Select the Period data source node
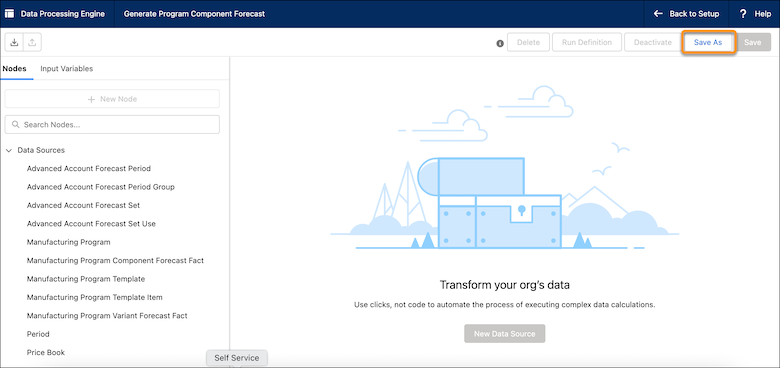The image size is (780, 368). pos(38,334)
